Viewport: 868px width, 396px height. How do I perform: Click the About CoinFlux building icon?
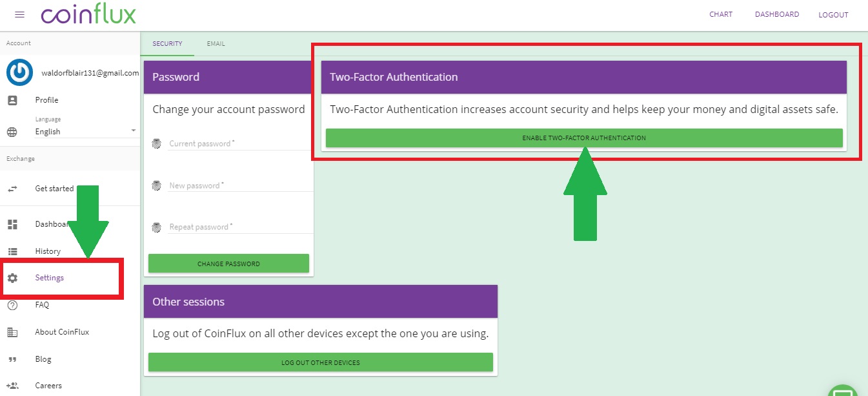pos(12,332)
